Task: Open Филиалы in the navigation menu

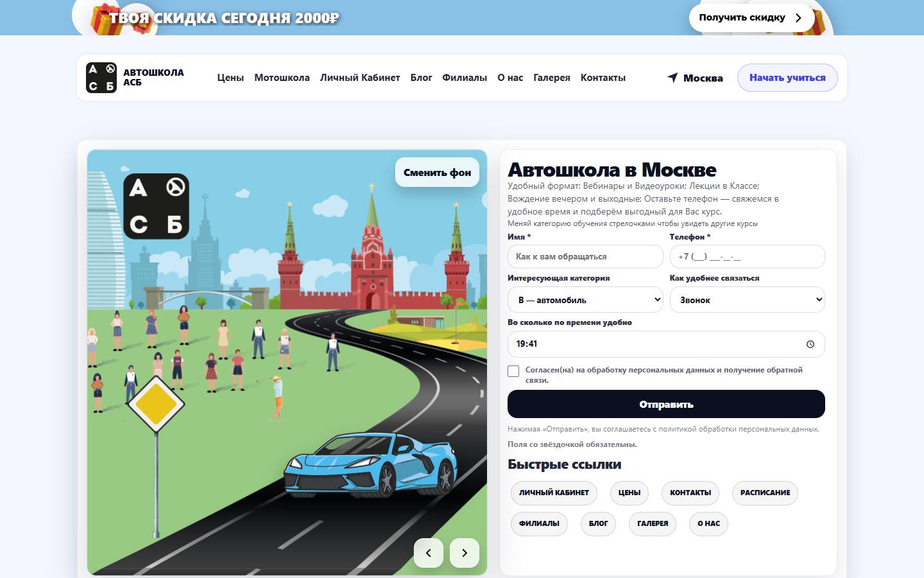Action: (x=465, y=78)
